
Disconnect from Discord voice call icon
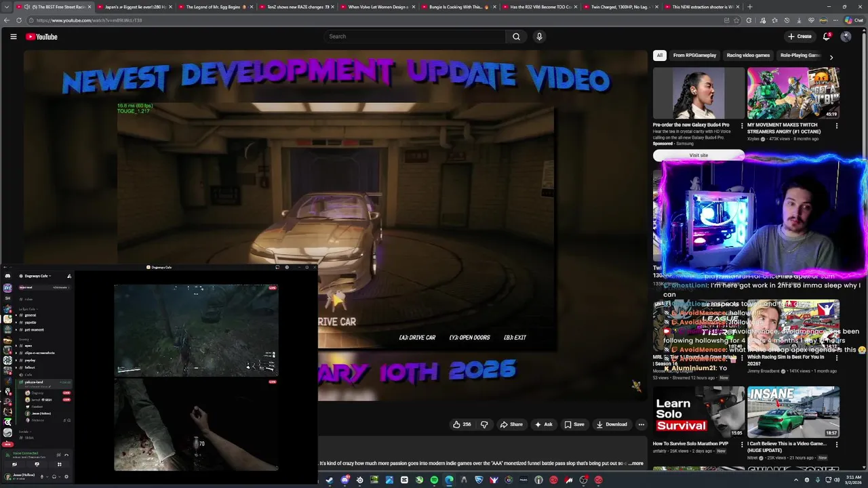click(x=66, y=455)
